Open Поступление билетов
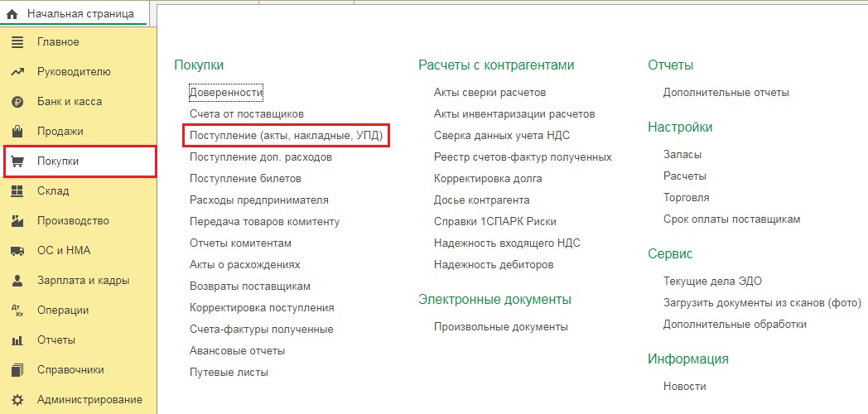 pyautogui.click(x=245, y=179)
